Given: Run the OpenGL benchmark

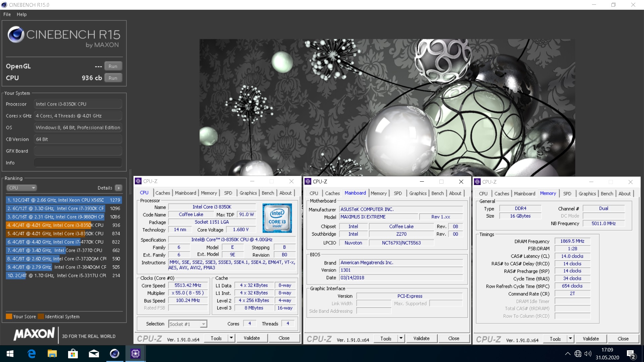Looking at the screenshot, I should pyautogui.click(x=113, y=66).
